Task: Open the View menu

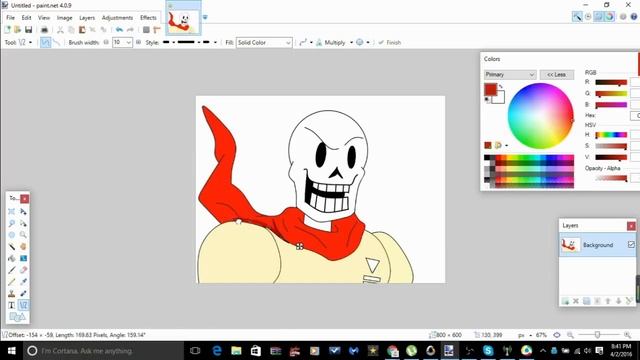Action: click(44, 18)
